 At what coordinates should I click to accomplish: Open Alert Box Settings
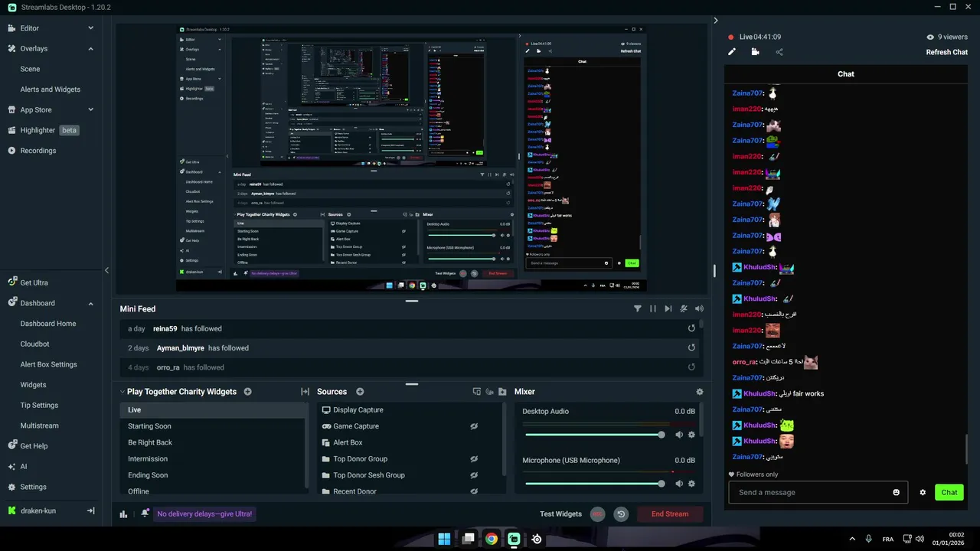click(x=48, y=364)
